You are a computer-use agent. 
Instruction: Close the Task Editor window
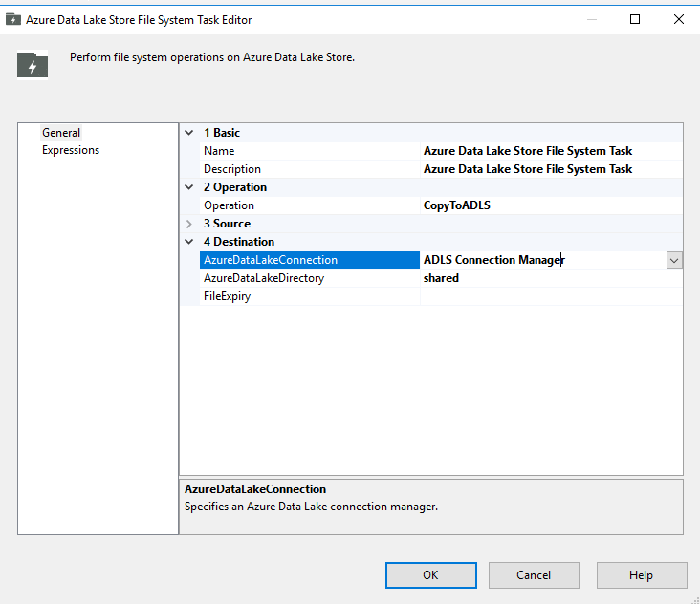pyautogui.click(x=679, y=19)
